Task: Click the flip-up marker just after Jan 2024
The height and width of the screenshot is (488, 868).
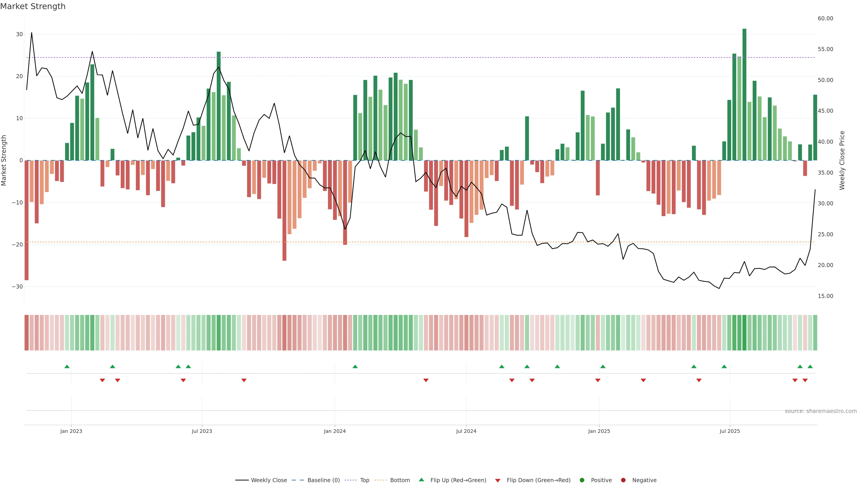Action: (355, 366)
